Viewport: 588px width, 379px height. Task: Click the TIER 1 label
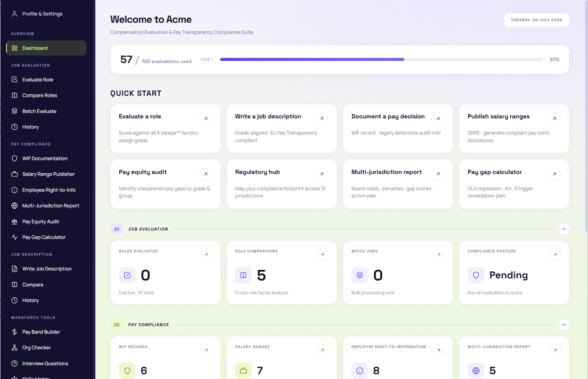pos(206,60)
